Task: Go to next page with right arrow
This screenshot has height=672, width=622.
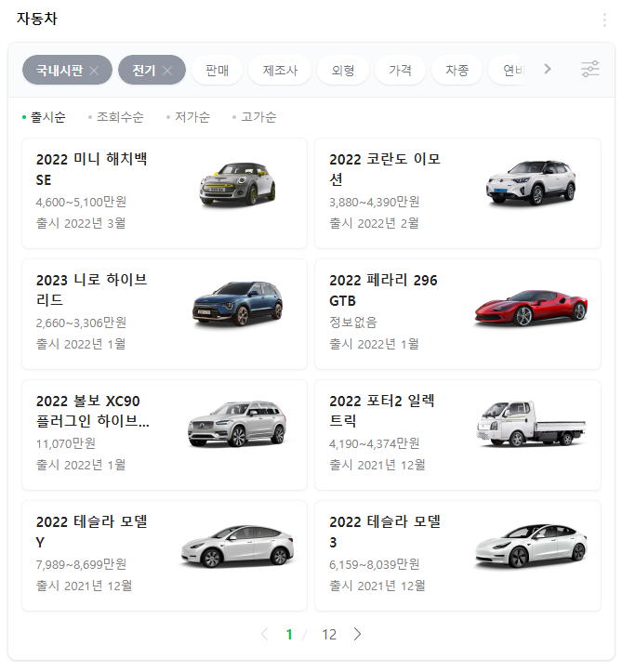Action: click(357, 634)
